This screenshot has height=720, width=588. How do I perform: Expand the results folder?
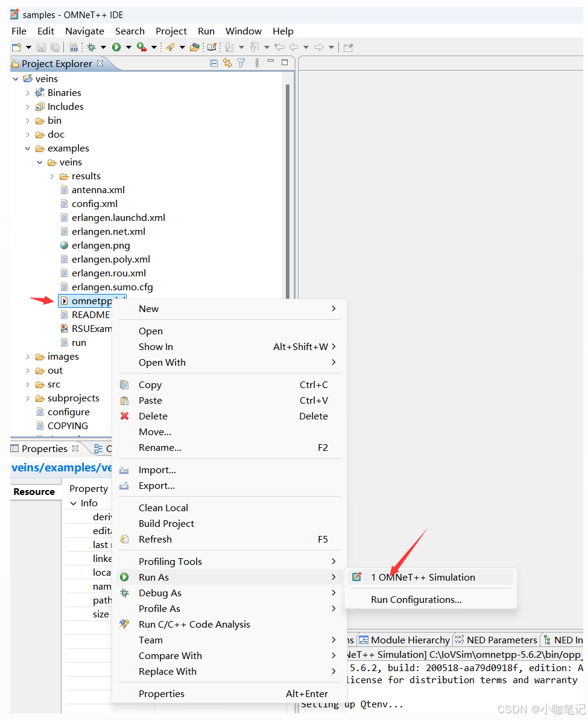click(52, 176)
